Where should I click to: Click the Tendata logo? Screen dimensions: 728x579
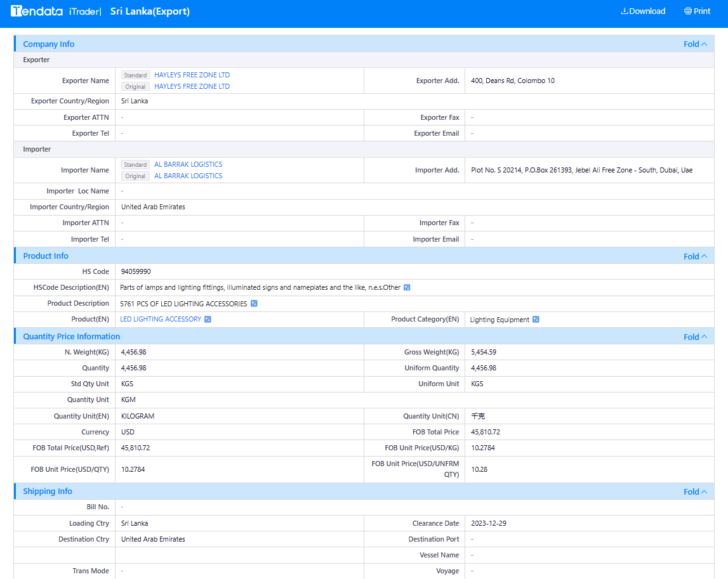tap(37, 11)
